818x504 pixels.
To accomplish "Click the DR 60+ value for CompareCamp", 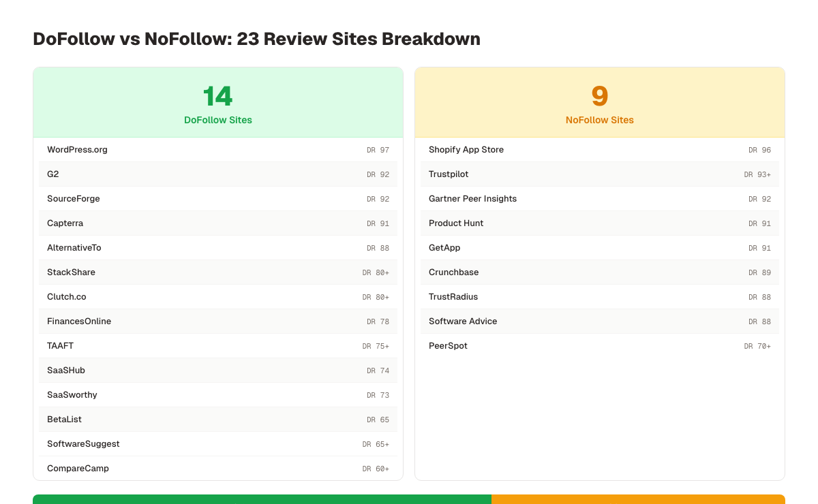I will [x=376, y=469].
